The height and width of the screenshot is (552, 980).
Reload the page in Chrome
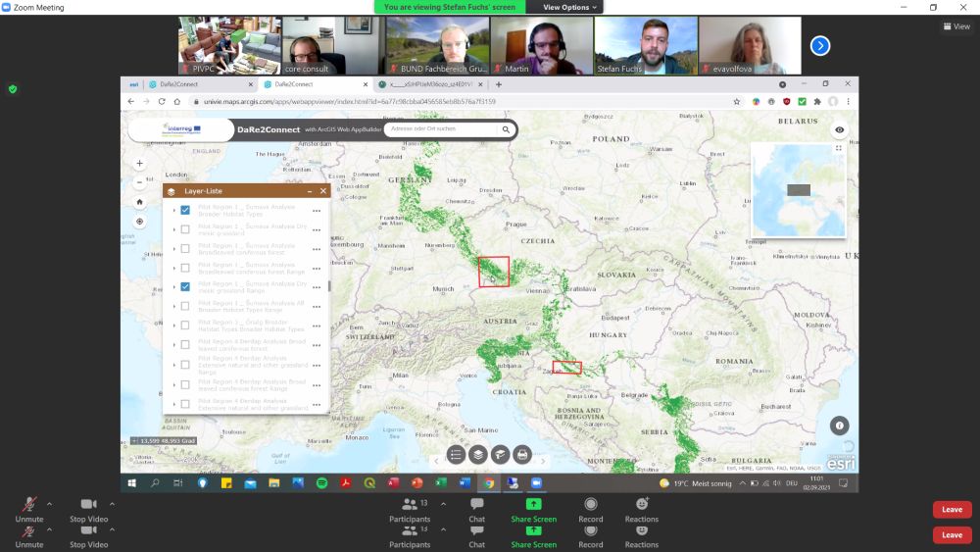click(x=162, y=101)
